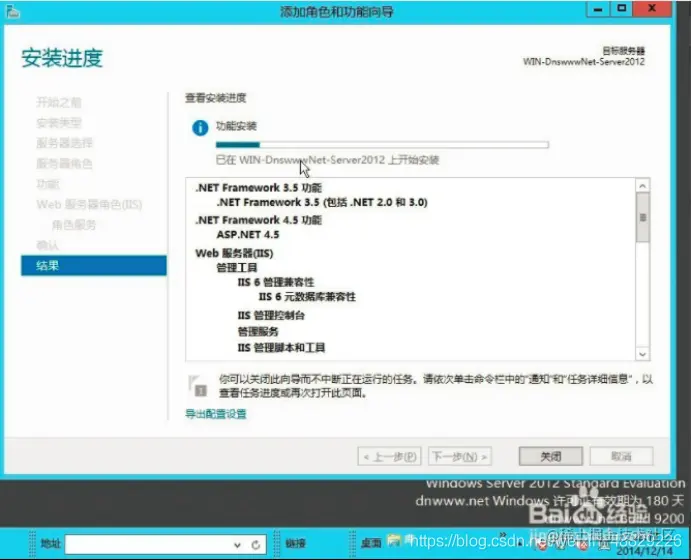The height and width of the screenshot is (560, 692).
Task: Click the 上一步(P) button
Action: pos(389,456)
